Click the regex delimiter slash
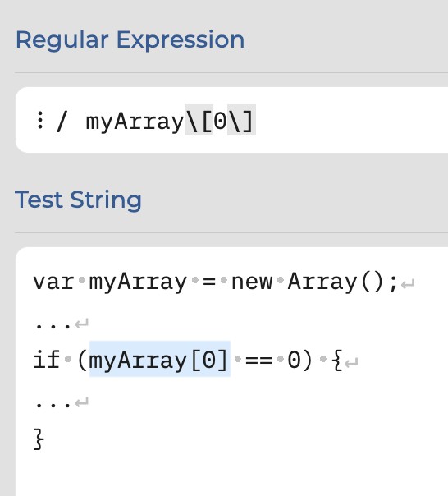The height and width of the screenshot is (496, 448). click(x=62, y=121)
